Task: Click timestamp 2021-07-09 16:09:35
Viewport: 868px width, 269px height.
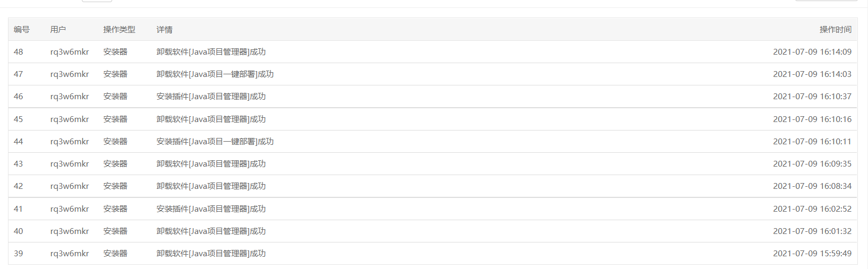Action: (812, 164)
